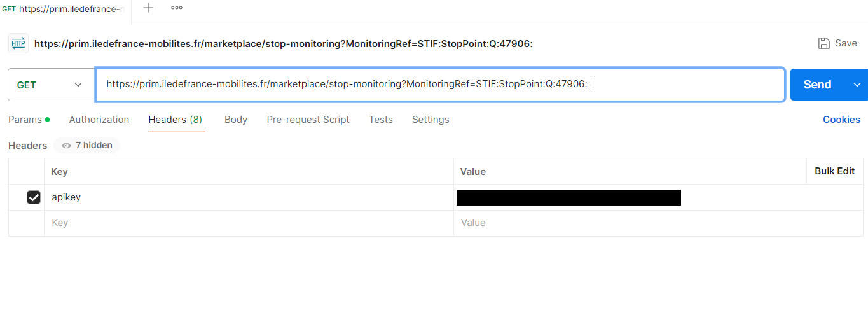Screen dimensions: 868x322
Task: Open the Pre-request Script tab
Action: (x=308, y=120)
